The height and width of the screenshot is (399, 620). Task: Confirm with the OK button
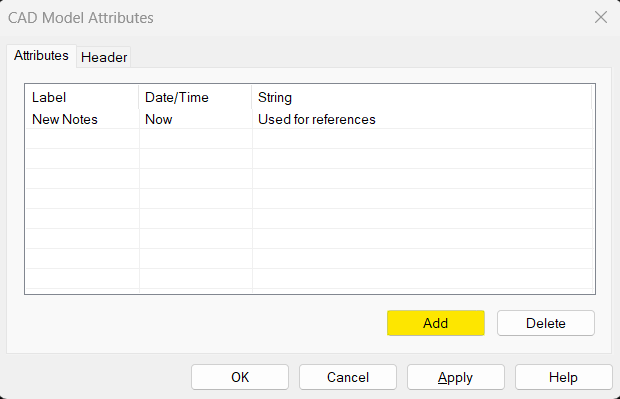240,377
